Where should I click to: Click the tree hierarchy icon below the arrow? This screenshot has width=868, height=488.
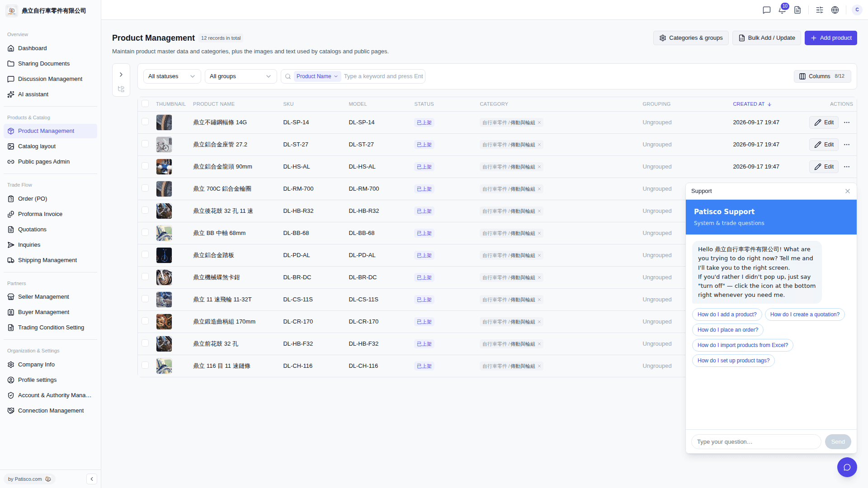[121, 89]
